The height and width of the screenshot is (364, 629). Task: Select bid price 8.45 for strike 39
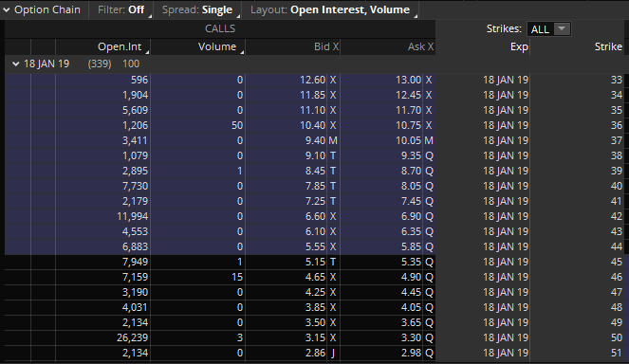[x=315, y=172]
